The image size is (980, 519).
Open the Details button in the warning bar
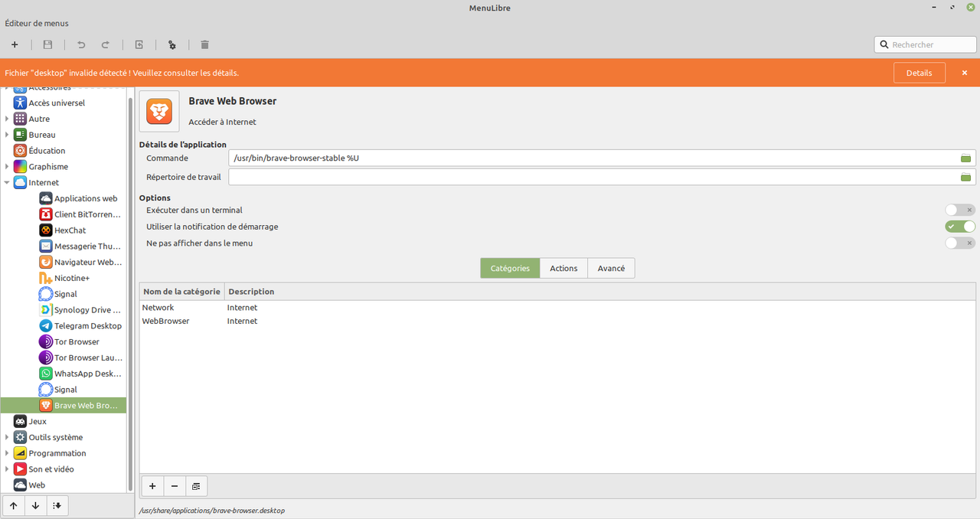920,73
